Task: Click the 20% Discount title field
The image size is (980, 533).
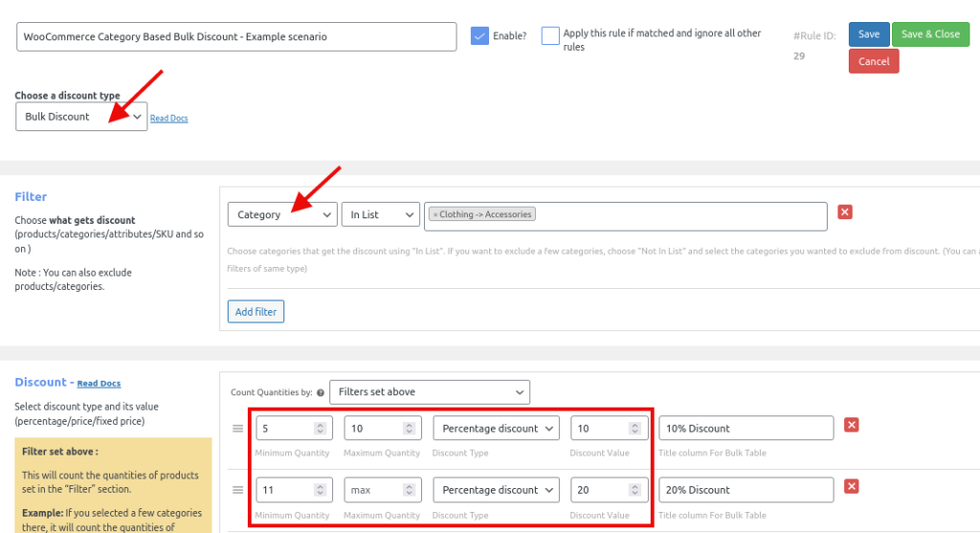Action: tap(746, 490)
